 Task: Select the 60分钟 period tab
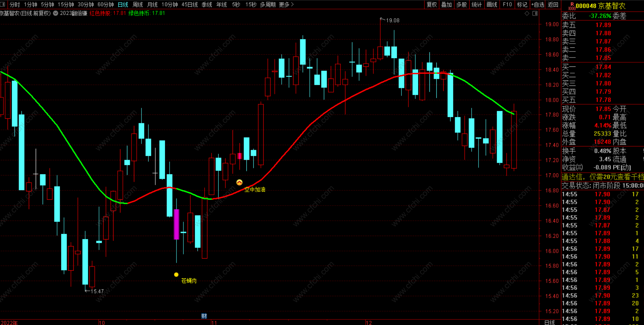coord(106,4)
